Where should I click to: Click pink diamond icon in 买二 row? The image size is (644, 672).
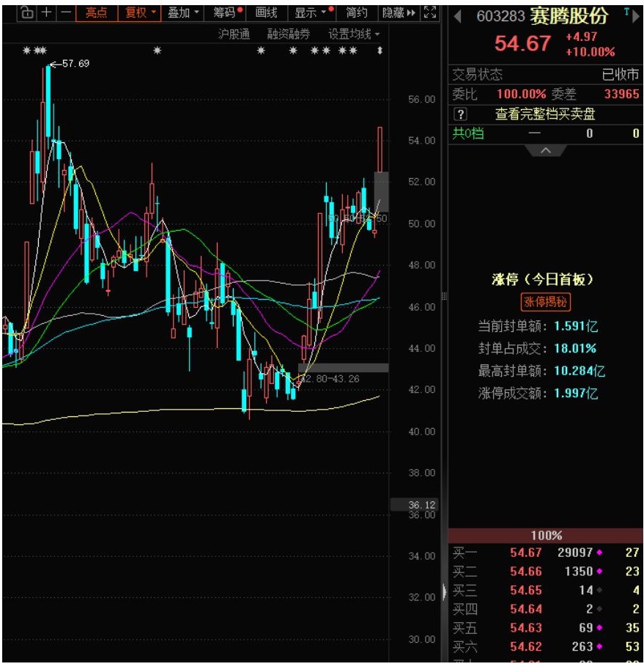(599, 572)
